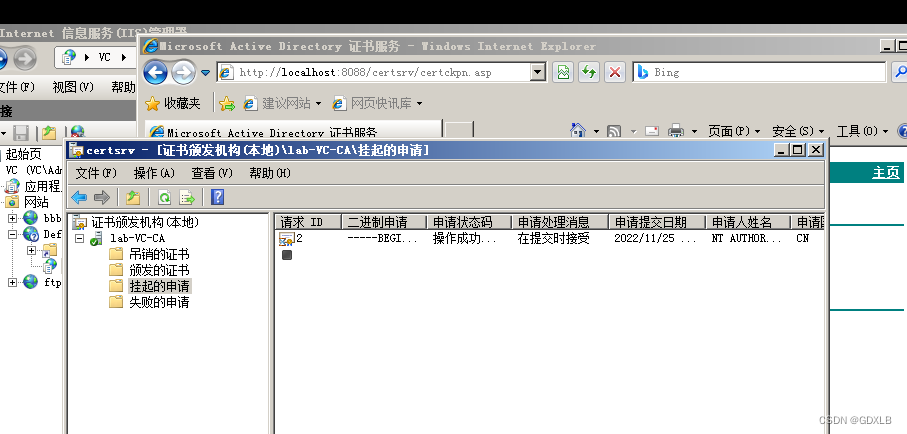Open 页面(P) dropdown in IE command bar
907x434 pixels.
click(734, 131)
